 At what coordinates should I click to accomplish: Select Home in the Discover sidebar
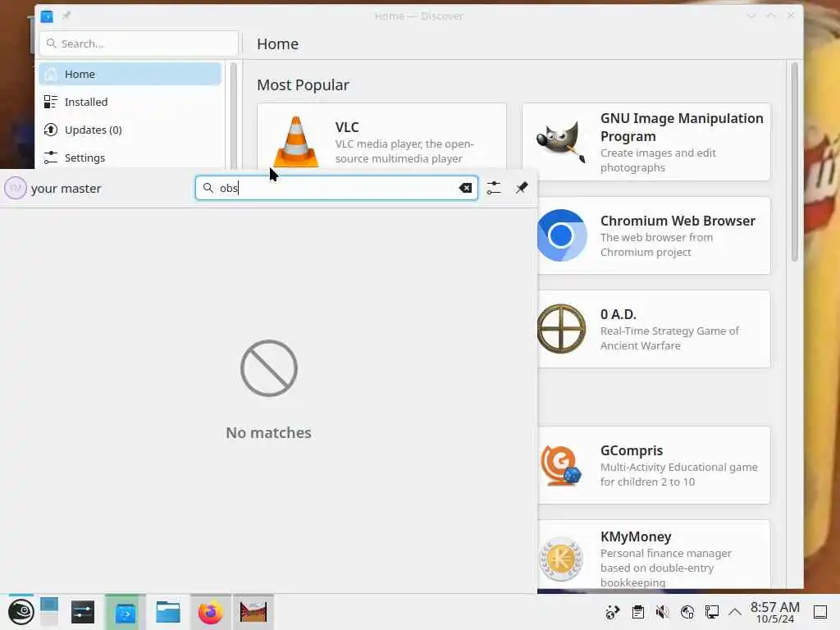[130, 74]
